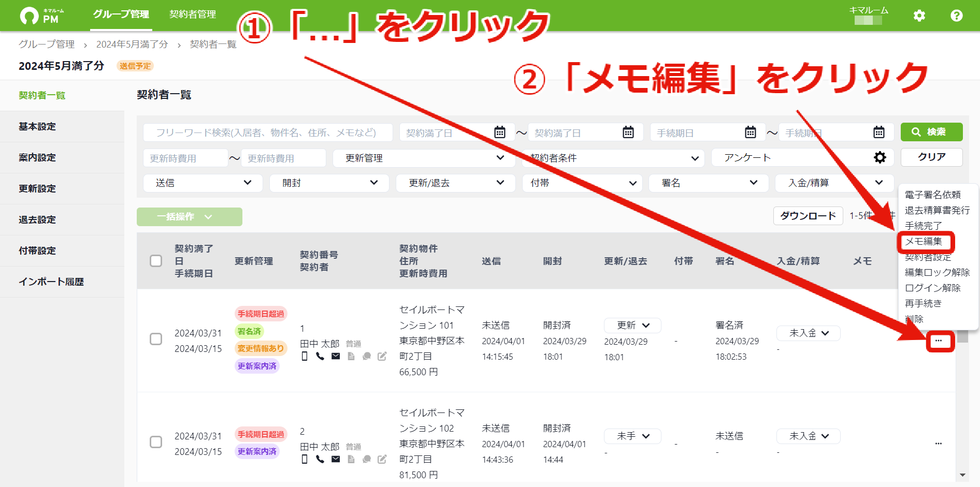Open 案内設定 in the sidebar
The width and height of the screenshot is (980, 487).
click(x=62, y=157)
